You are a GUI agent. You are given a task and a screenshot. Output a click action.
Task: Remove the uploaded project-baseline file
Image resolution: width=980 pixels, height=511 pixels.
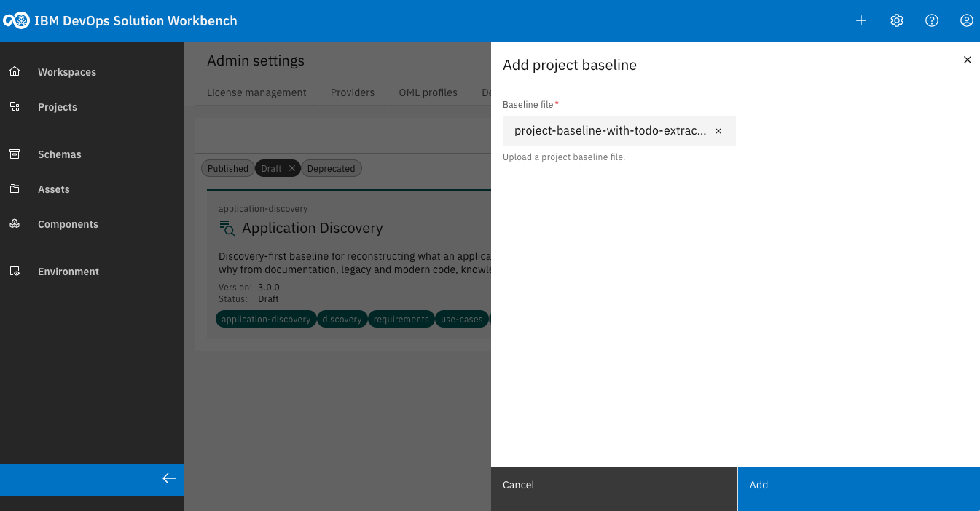718,131
